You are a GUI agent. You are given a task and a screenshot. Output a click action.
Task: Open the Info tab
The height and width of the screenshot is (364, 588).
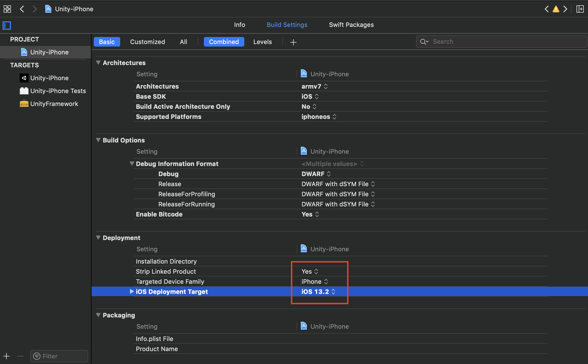point(239,25)
